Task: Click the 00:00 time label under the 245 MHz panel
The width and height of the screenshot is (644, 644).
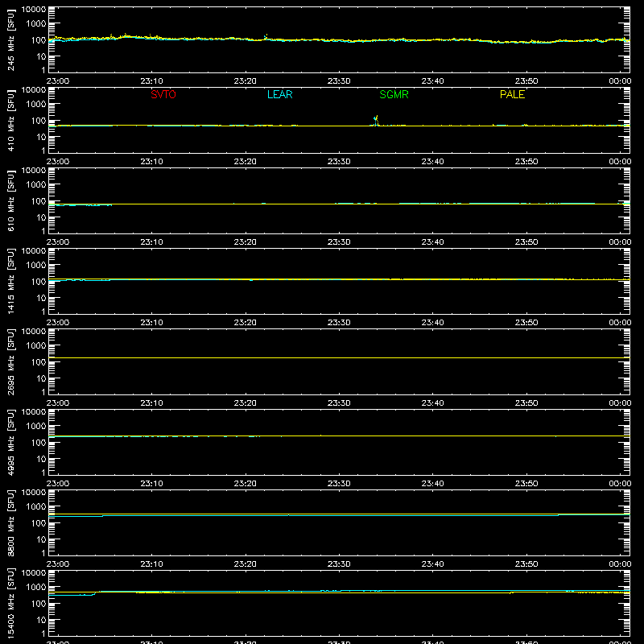Action: point(620,81)
